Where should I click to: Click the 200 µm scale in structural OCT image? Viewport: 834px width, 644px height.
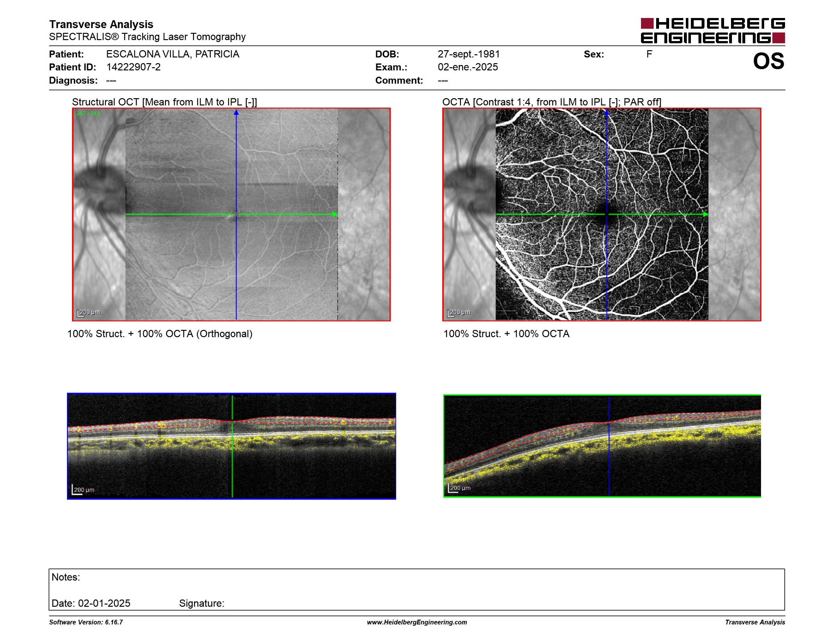point(88,313)
